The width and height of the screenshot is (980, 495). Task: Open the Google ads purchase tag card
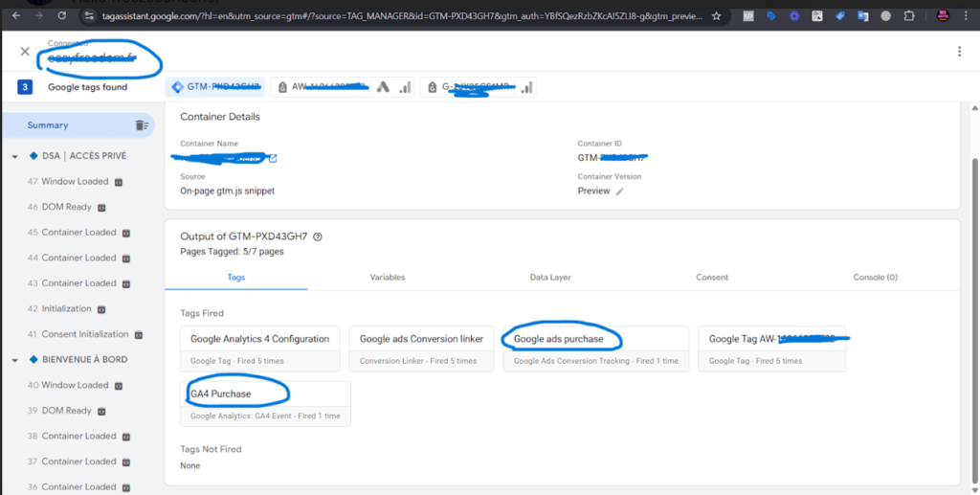(x=596, y=349)
